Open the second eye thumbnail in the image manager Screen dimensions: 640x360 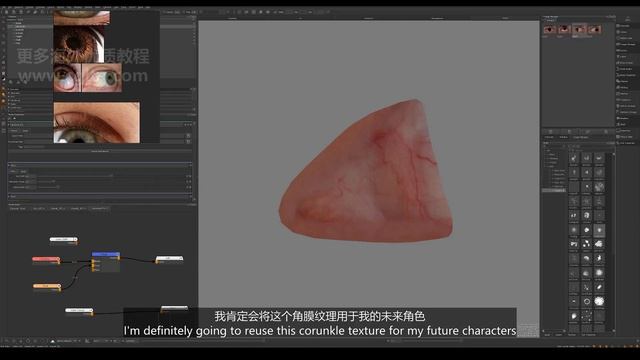point(564,29)
